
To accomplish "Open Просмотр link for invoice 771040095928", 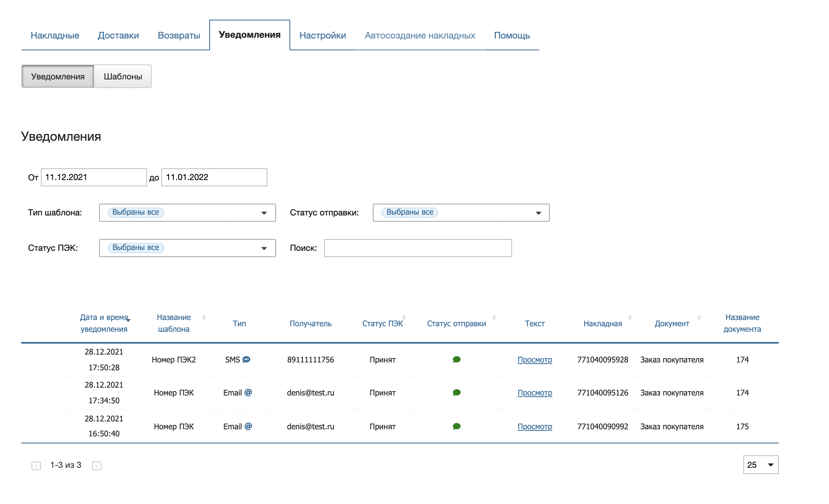I will point(534,360).
